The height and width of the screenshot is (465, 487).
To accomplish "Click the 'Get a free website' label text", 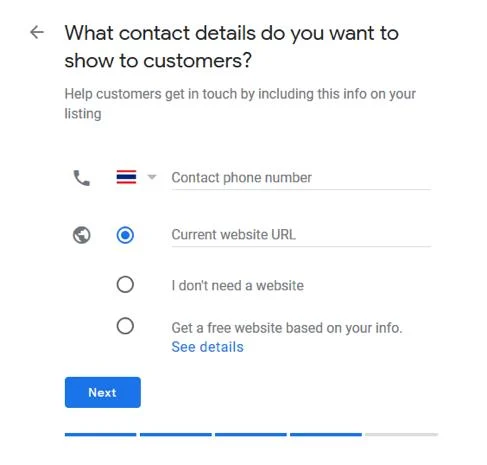I will click(287, 328).
